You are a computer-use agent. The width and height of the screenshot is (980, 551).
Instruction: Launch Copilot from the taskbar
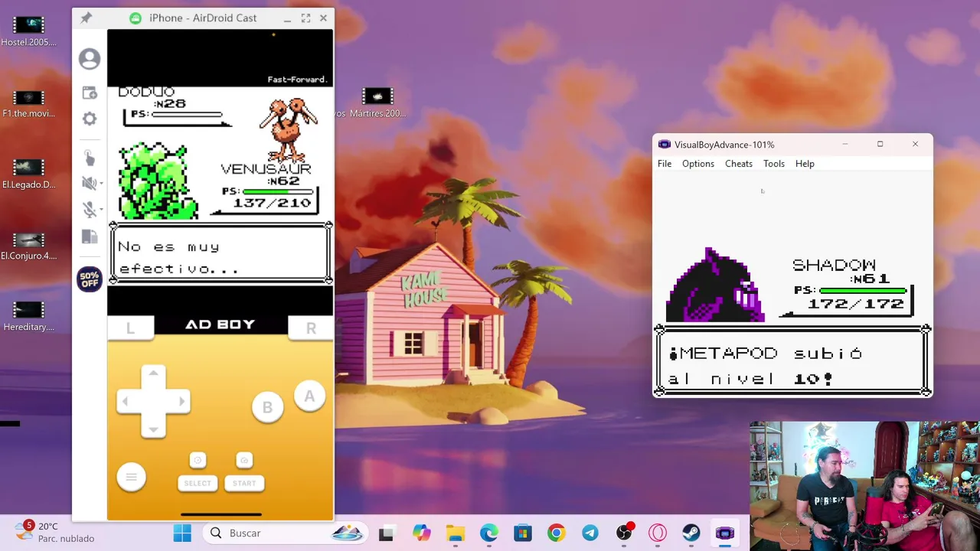coord(421,533)
